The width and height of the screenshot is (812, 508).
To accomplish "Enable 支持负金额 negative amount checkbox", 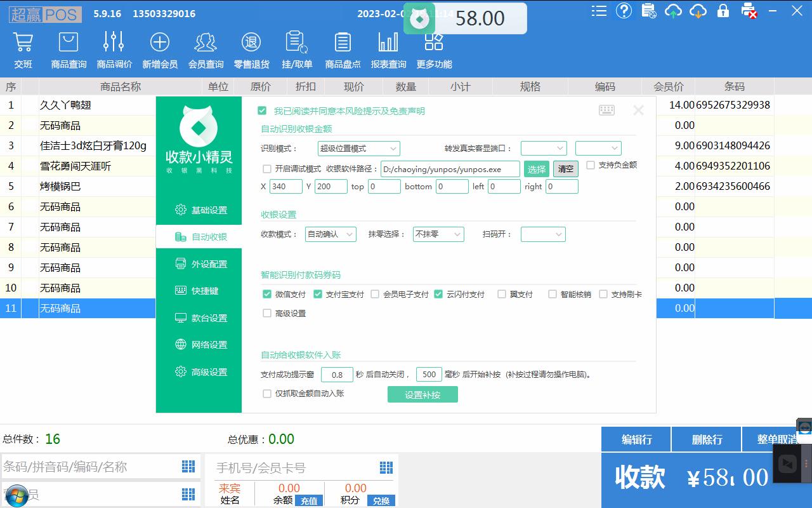I will coord(591,165).
